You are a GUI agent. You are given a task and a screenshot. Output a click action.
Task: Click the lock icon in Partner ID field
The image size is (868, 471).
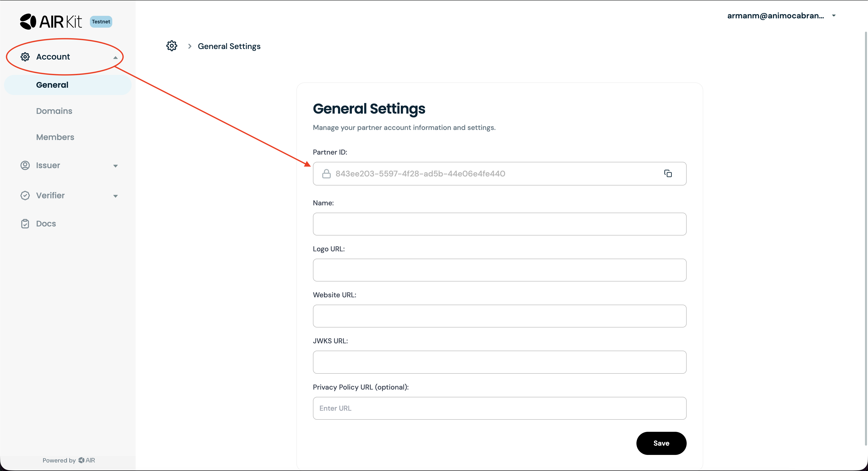[326, 174]
